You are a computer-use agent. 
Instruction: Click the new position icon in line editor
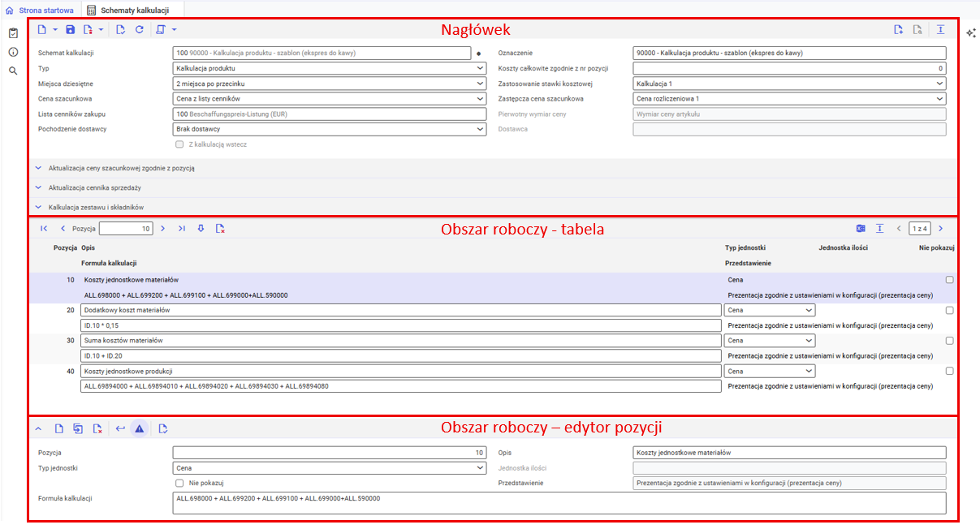point(58,428)
